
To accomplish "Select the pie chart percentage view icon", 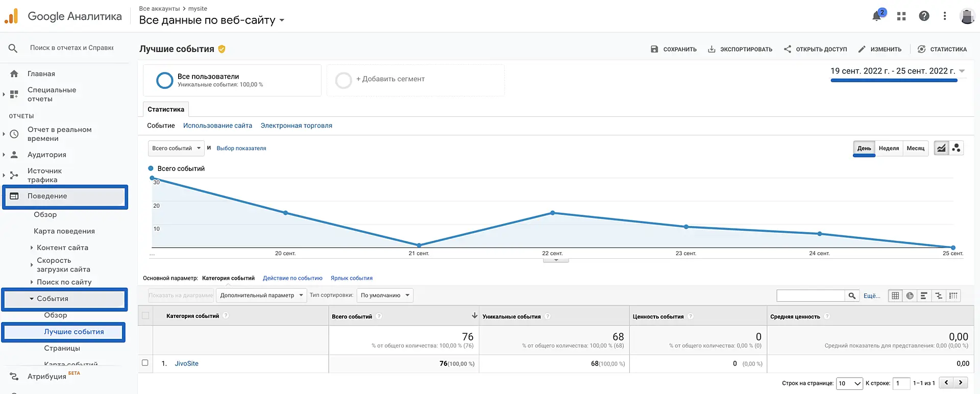I will (910, 295).
